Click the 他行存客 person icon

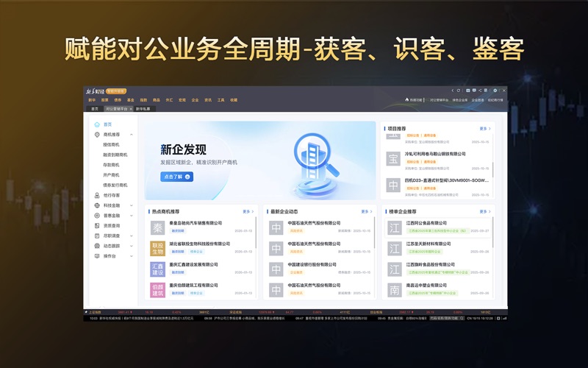coord(97,195)
